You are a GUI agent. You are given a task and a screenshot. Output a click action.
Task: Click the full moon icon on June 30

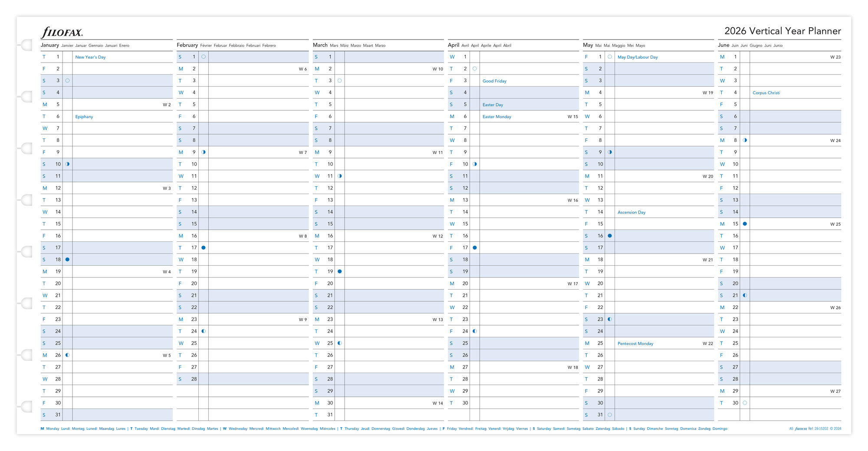click(x=745, y=403)
